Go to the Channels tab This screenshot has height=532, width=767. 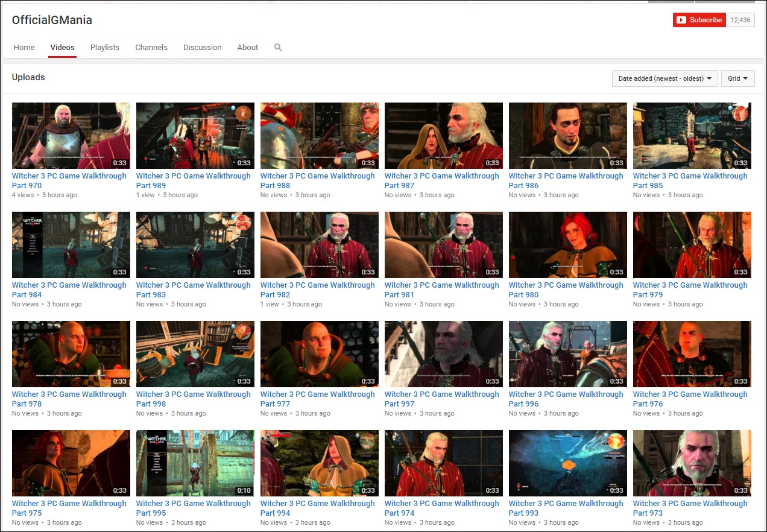(151, 47)
